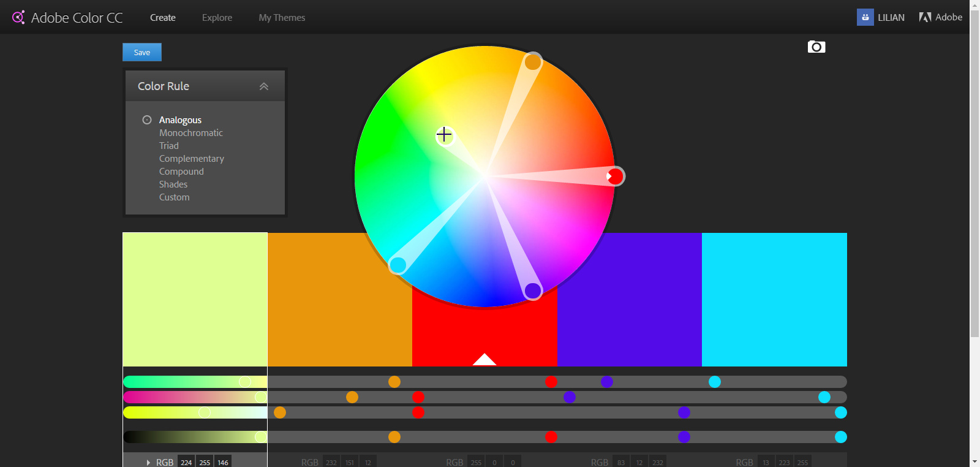980x467 pixels.
Task: Click the cyan handle on the brightness slider row
Action: click(841, 437)
